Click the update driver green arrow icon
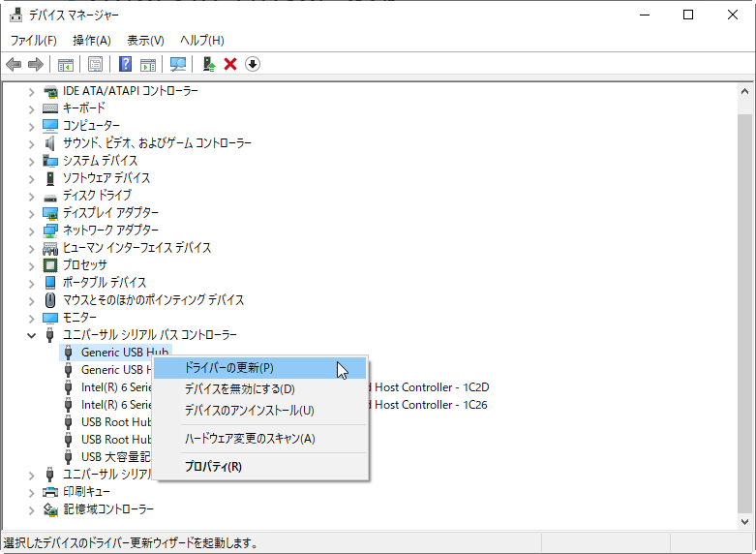The width and height of the screenshot is (756, 554). pos(208,64)
